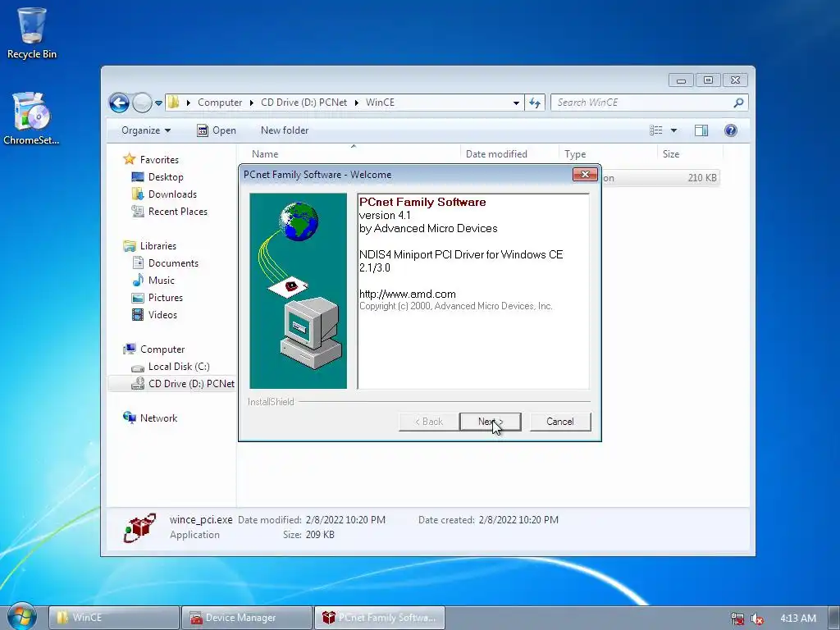Open the Music library
The height and width of the screenshot is (630, 840).
pos(162,281)
